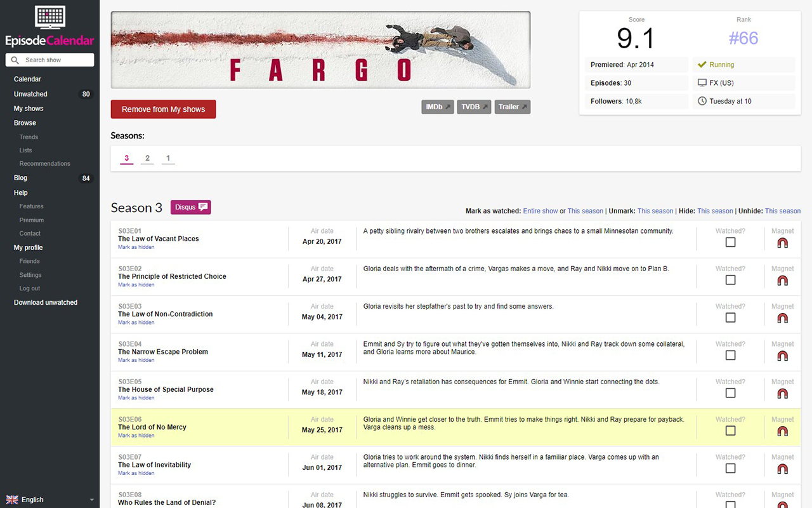This screenshot has width=812, height=508.
Task: Open the Premium page
Action: [32, 220]
